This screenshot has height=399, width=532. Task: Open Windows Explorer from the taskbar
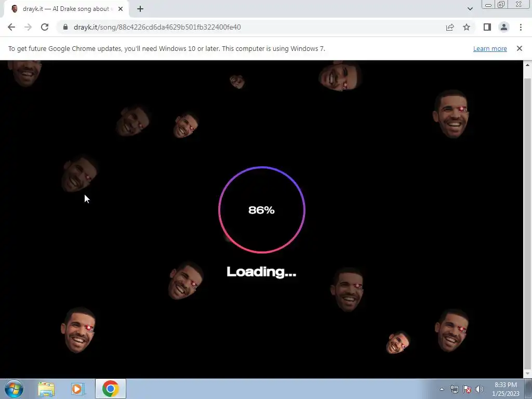pyautogui.click(x=46, y=389)
